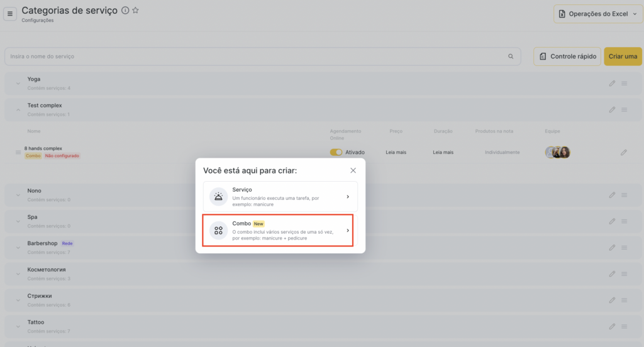Open Leia mais under Preço
This screenshot has height=347, width=644.
(396, 152)
